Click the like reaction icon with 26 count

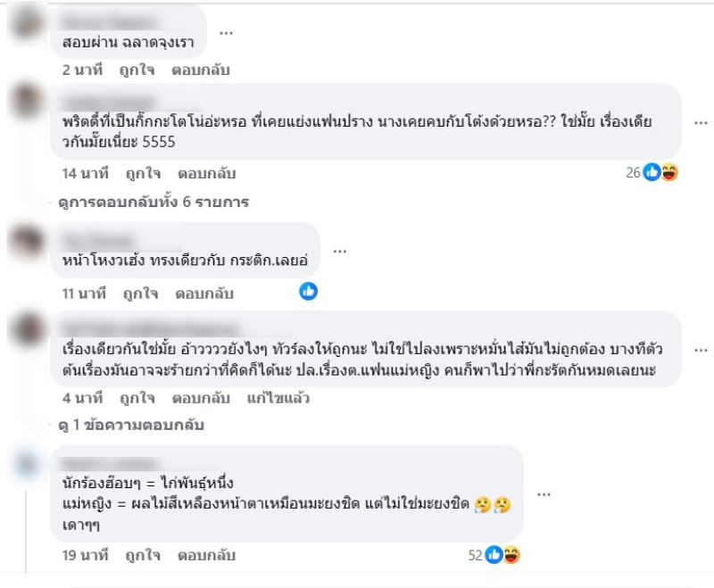pyautogui.click(x=652, y=172)
